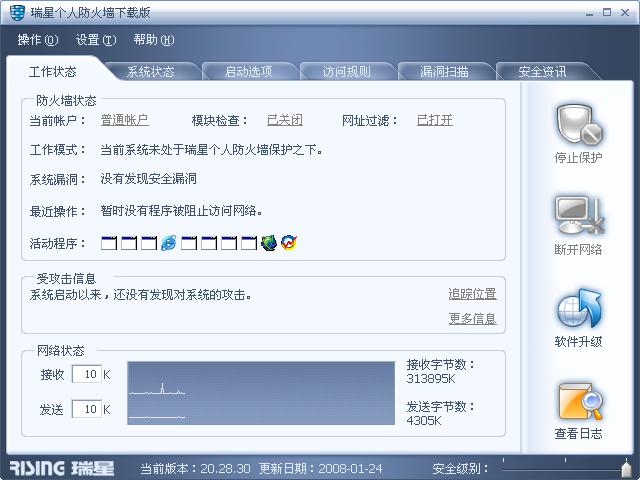Image resolution: width=640 pixels, height=480 pixels.
Task: Open the 帮助(H) menu
Action: (x=154, y=40)
